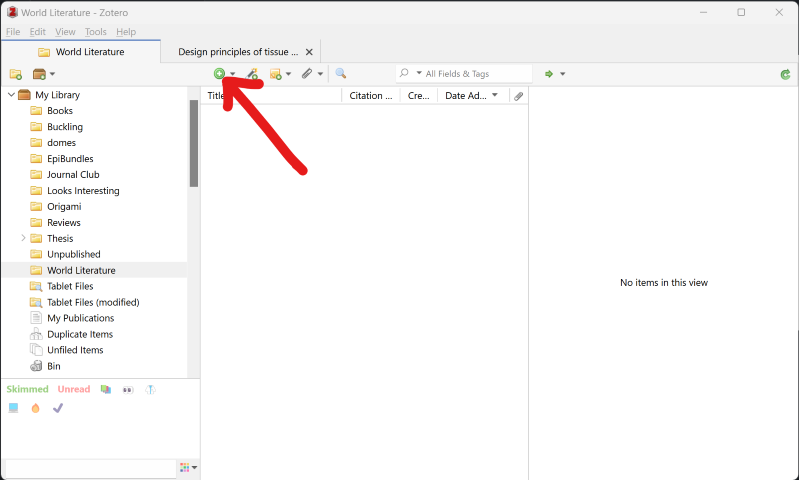Click the Add Attachment paperclip icon

pyautogui.click(x=307, y=74)
